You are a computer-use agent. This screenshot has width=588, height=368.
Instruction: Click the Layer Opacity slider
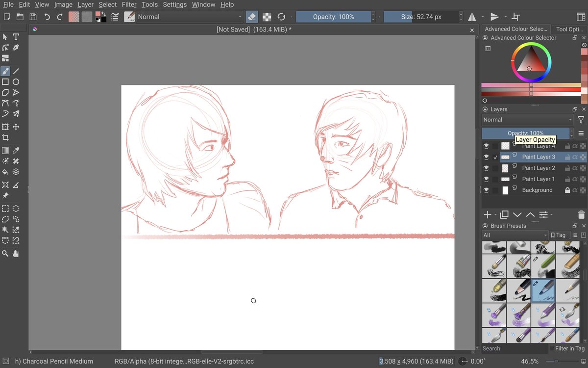tap(525, 133)
